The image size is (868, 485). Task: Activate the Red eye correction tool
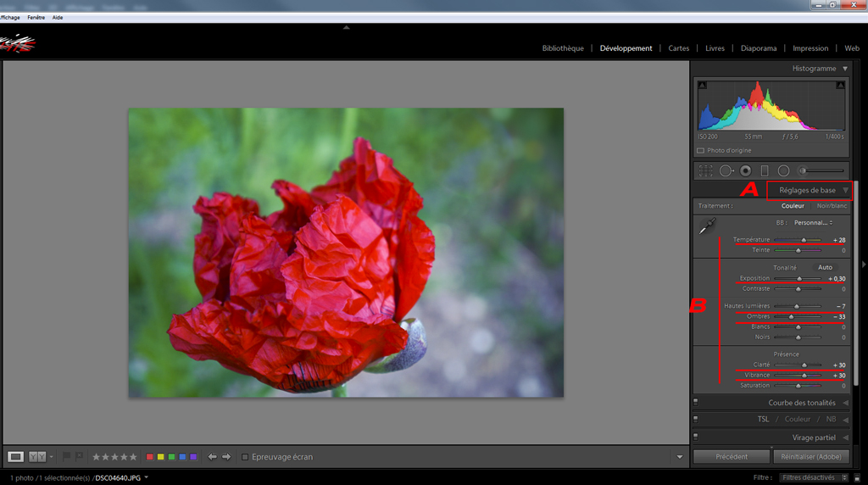click(745, 171)
